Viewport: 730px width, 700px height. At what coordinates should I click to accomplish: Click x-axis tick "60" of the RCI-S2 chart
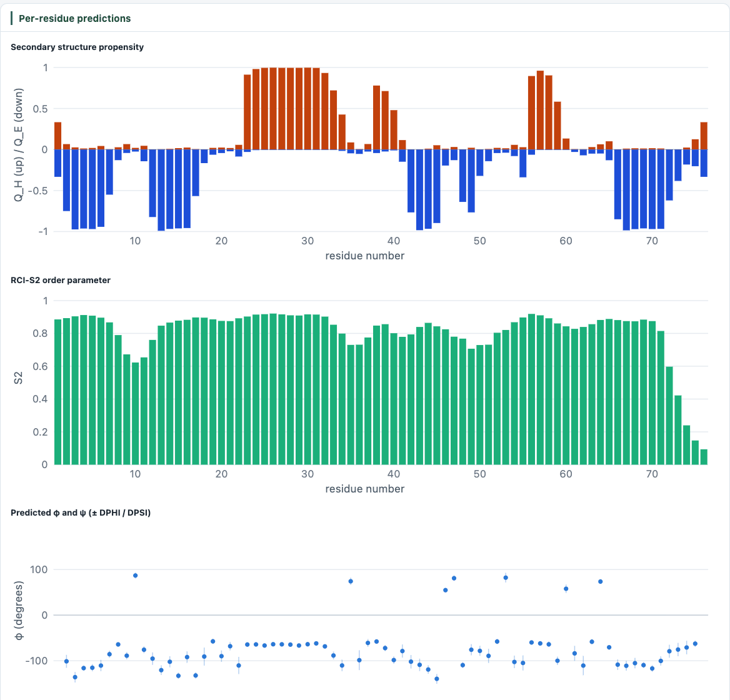566,474
